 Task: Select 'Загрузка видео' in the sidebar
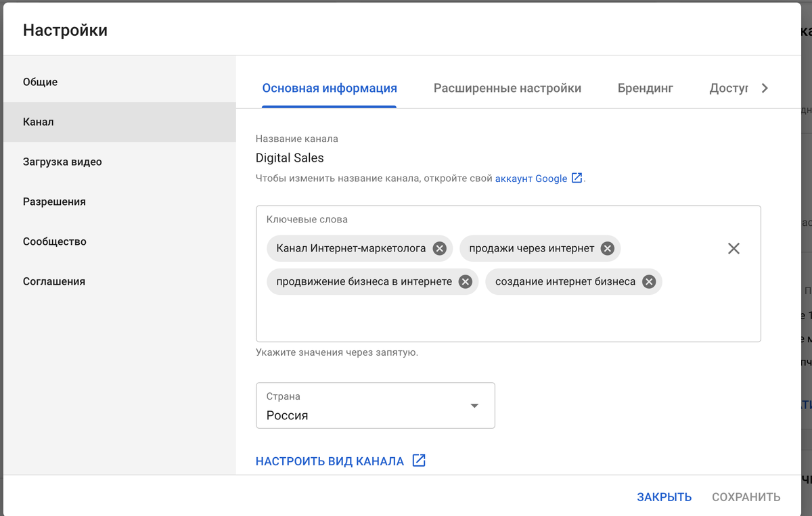point(120,162)
